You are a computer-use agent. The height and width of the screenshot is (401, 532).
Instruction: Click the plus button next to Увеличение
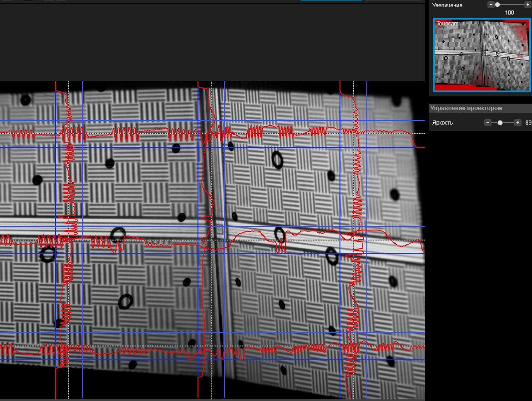coord(527,5)
